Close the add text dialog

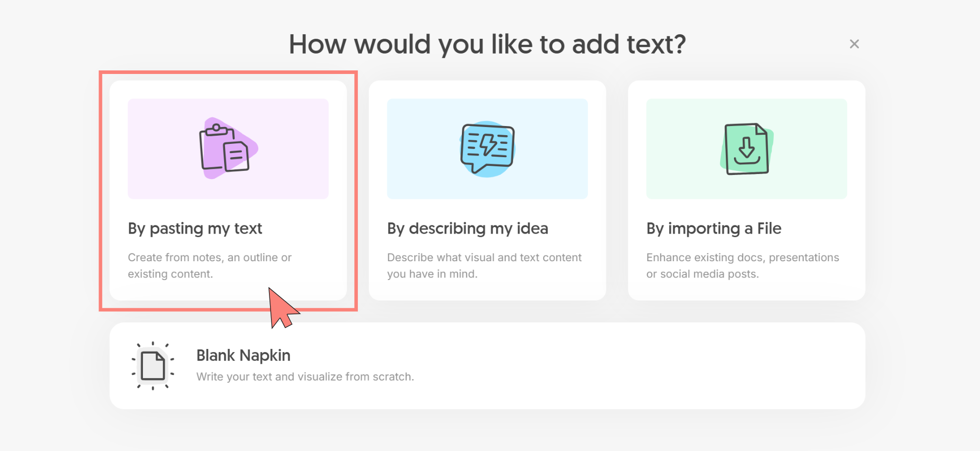854,44
